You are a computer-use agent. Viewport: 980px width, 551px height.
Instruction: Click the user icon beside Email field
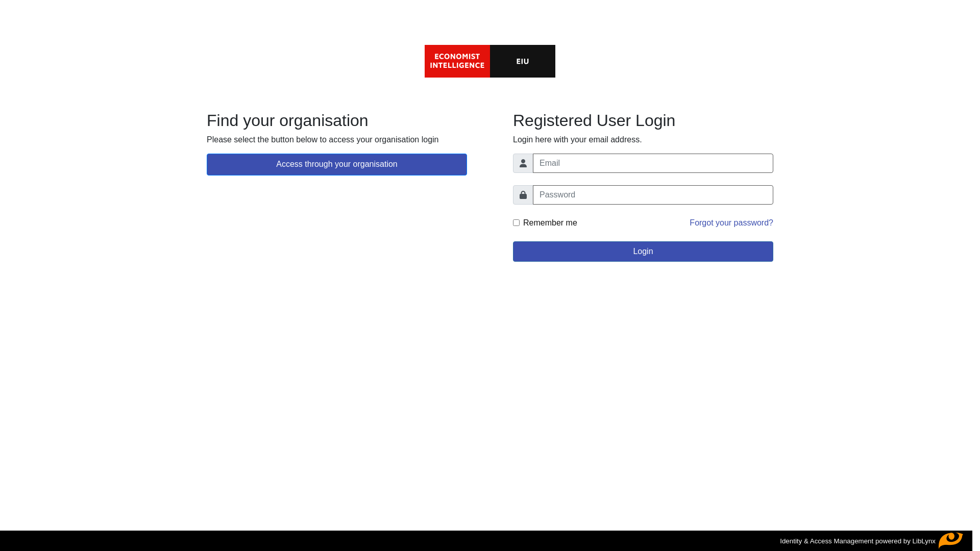523,163
